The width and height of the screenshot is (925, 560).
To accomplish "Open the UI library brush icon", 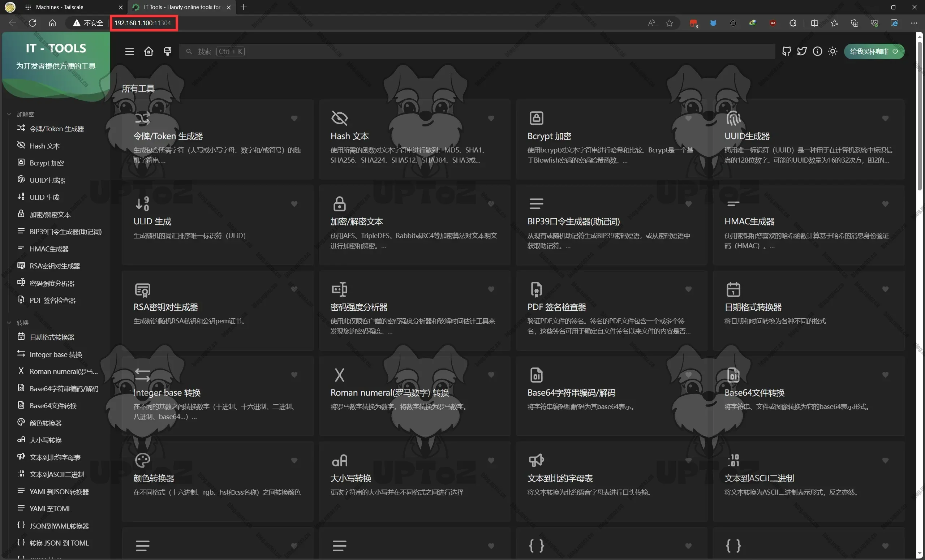I will pos(168,51).
